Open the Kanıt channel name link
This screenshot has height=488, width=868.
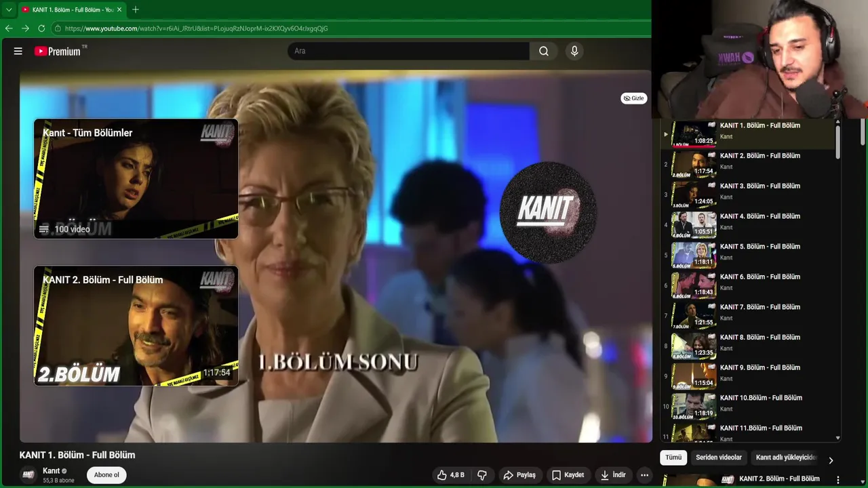coord(52,471)
